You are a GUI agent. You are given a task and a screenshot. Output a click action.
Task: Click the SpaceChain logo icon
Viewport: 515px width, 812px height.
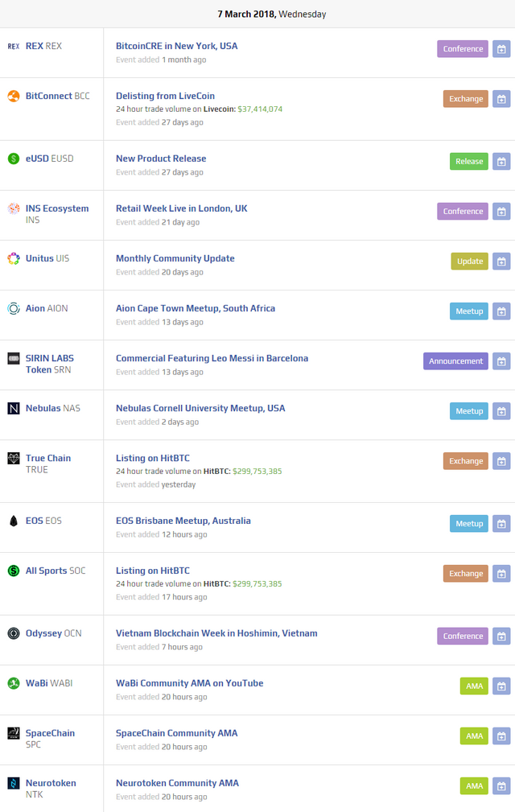pos(14,733)
